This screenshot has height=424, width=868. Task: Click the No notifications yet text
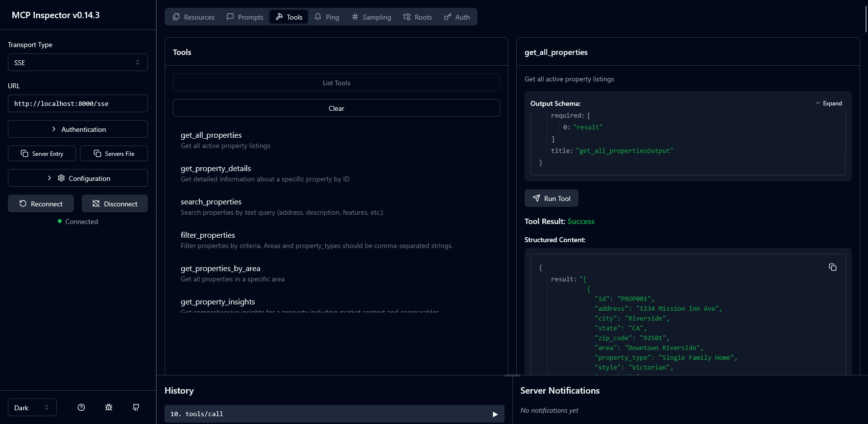[549, 410]
